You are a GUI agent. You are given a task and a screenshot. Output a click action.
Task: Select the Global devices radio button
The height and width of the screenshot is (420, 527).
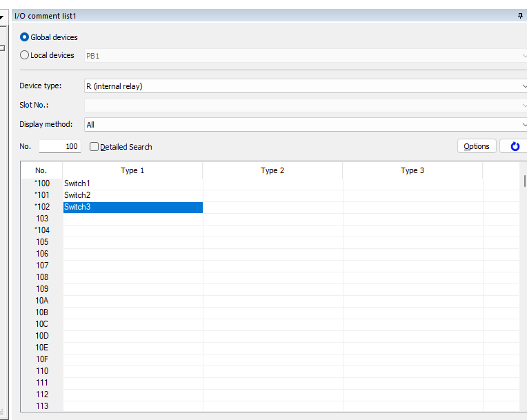point(24,37)
